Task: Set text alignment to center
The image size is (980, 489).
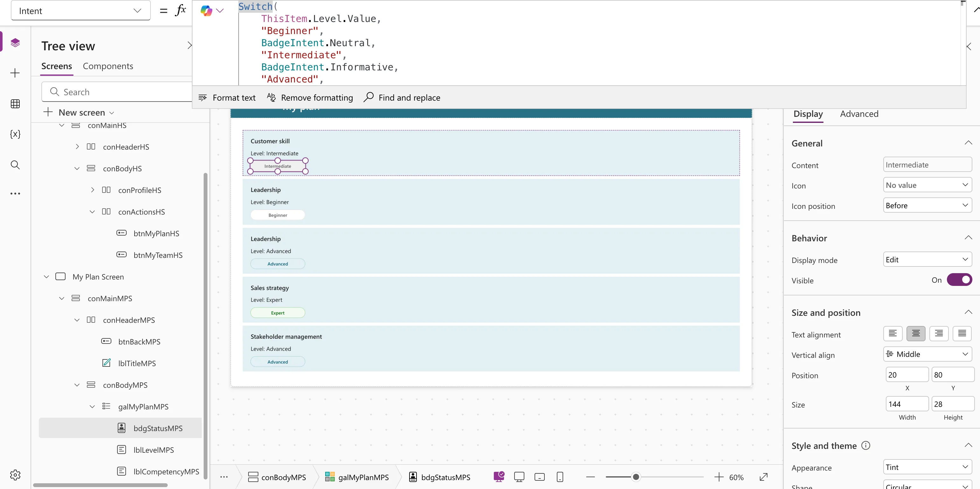Action: pyautogui.click(x=916, y=334)
